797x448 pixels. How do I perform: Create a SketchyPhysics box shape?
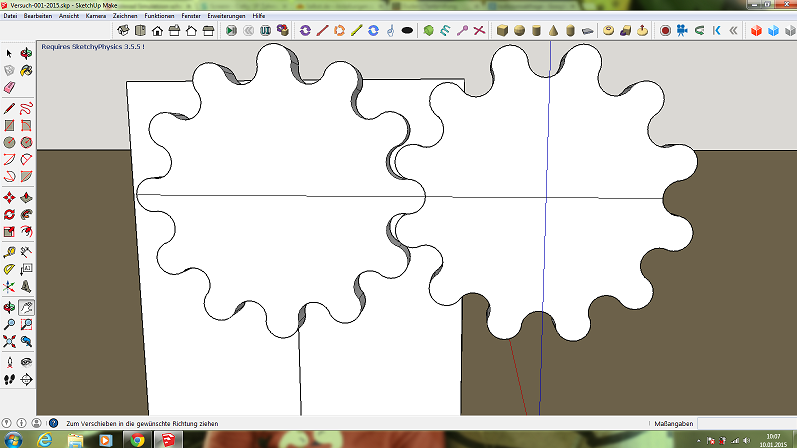(x=502, y=31)
